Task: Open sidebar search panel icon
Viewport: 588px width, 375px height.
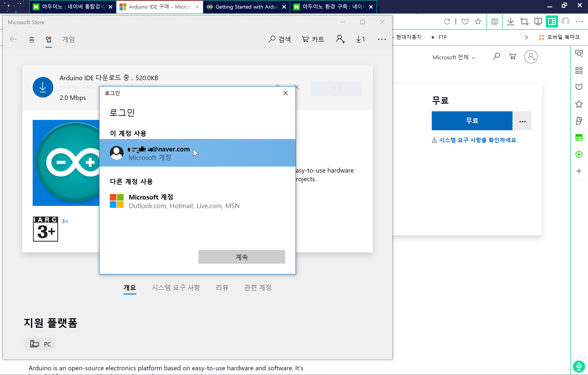Action: coord(579,53)
